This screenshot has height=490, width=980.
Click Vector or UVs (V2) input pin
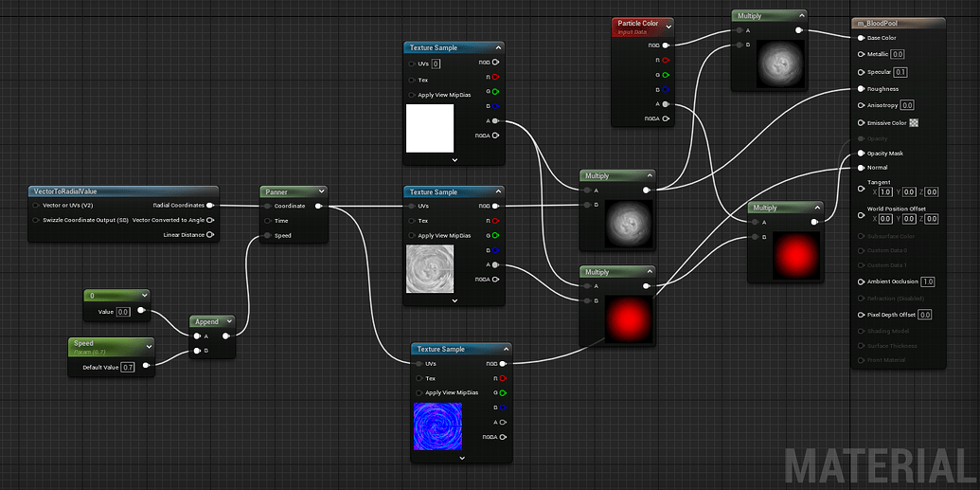(36, 206)
